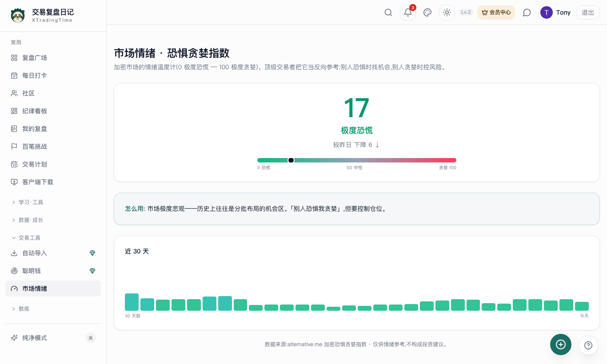Open notifications bell with 3 badge
This screenshot has width=607, height=364.
point(408,12)
